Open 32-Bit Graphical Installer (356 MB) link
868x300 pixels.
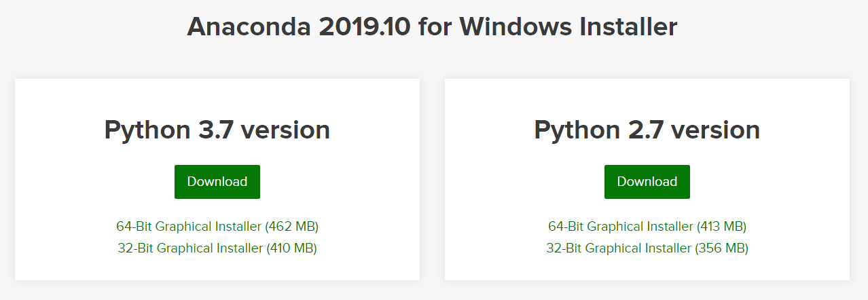[647, 248]
